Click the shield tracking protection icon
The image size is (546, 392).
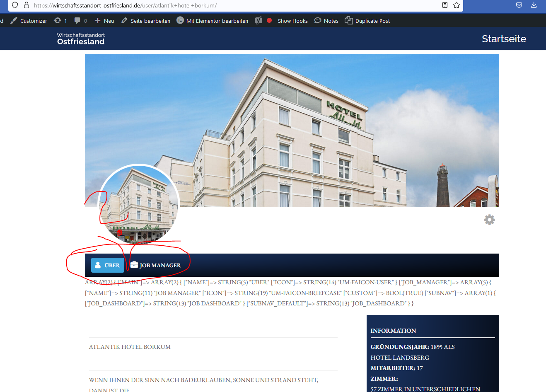coord(15,5)
